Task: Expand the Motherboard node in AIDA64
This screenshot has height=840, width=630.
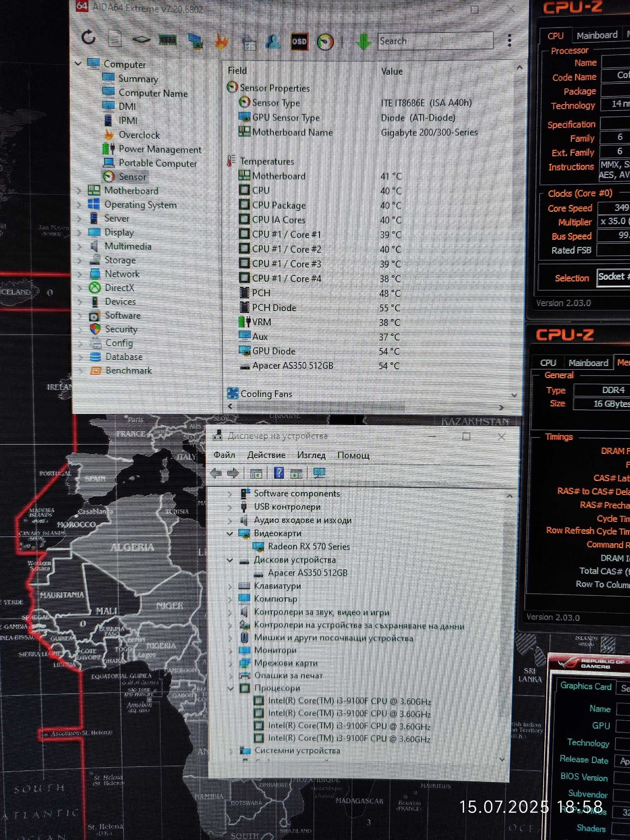Action: click(80, 191)
